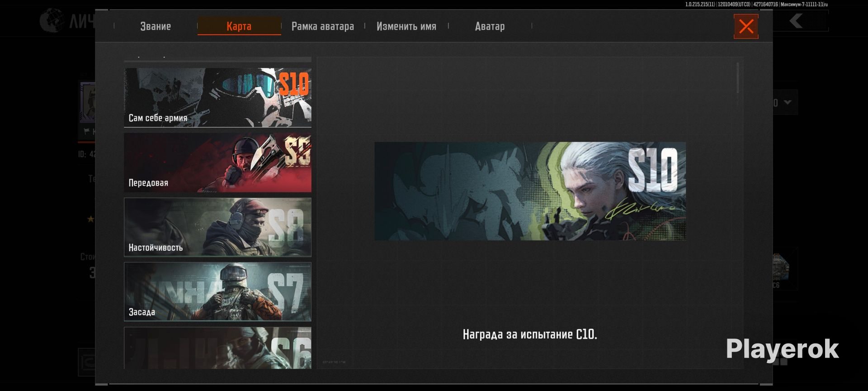This screenshot has width=868, height=391.
Task: Click the scrollbar in the preview panel
Action: point(738,78)
